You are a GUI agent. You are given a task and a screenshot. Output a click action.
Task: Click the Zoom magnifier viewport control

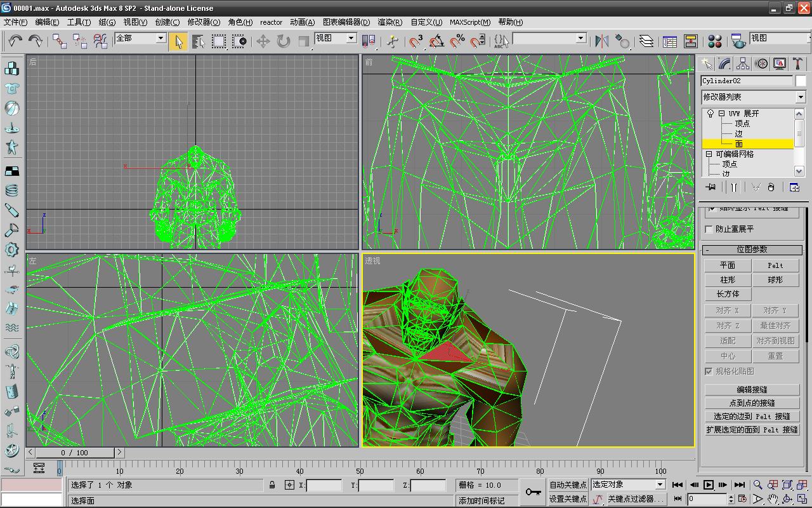pyautogui.click(x=757, y=485)
